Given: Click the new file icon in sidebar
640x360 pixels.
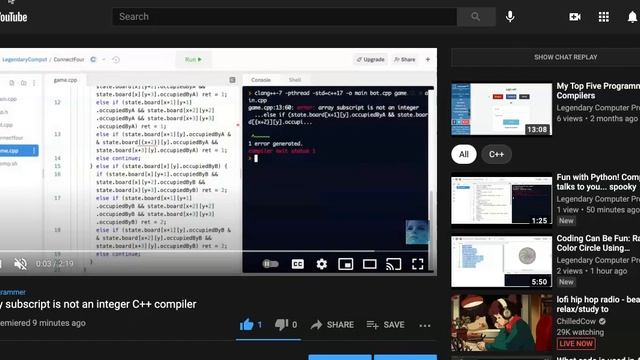Looking at the screenshot, I should 12,83.
